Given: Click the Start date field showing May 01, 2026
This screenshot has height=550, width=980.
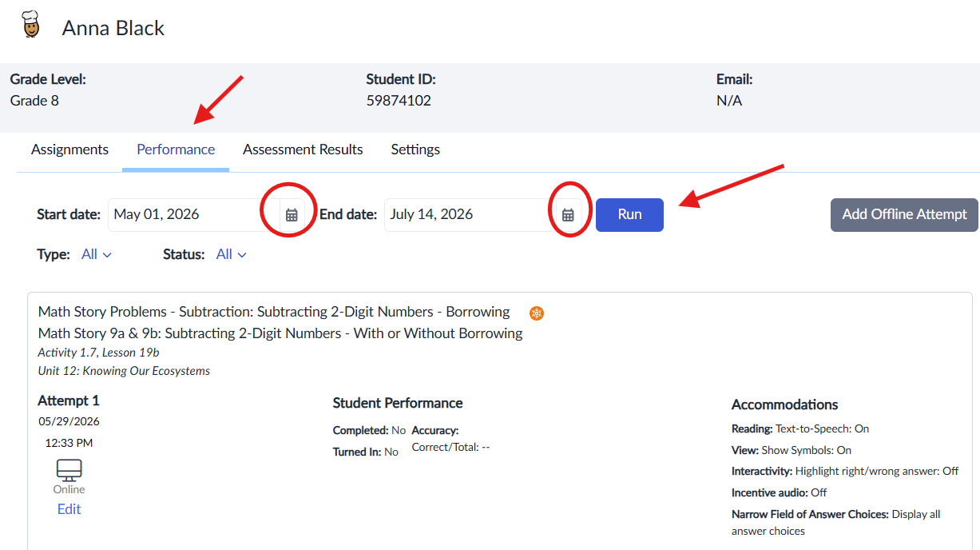Looking at the screenshot, I should (194, 215).
